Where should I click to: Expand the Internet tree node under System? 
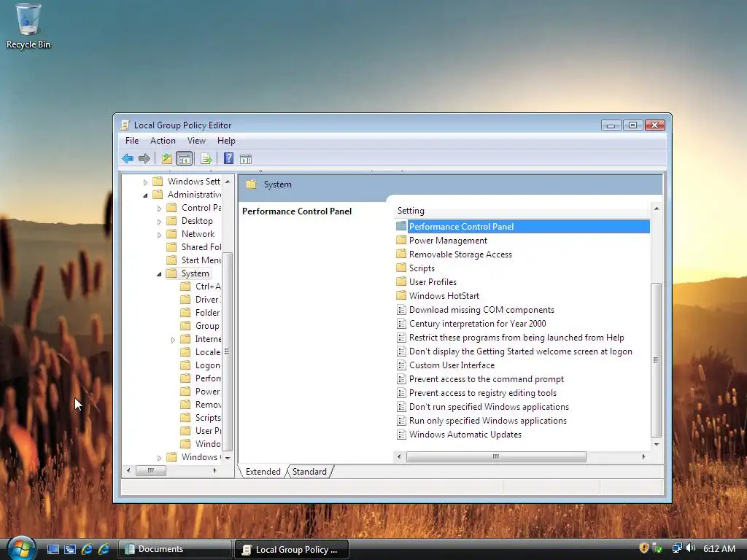pyautogui.click(x=173, y=340)
